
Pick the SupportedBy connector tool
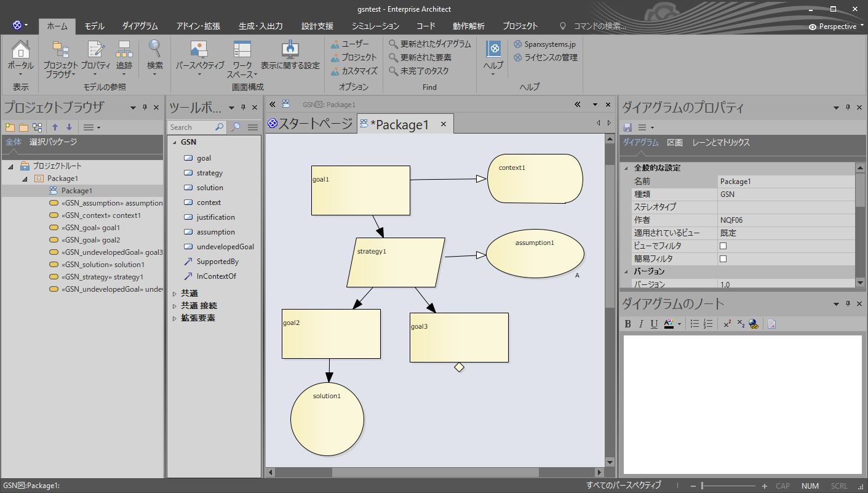[217, 262]
